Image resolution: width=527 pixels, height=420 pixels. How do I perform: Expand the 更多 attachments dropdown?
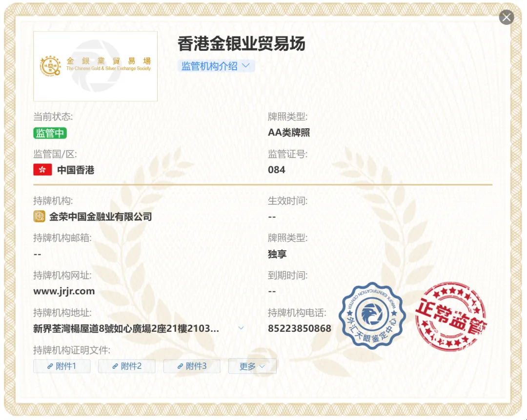tap(252, 366)
